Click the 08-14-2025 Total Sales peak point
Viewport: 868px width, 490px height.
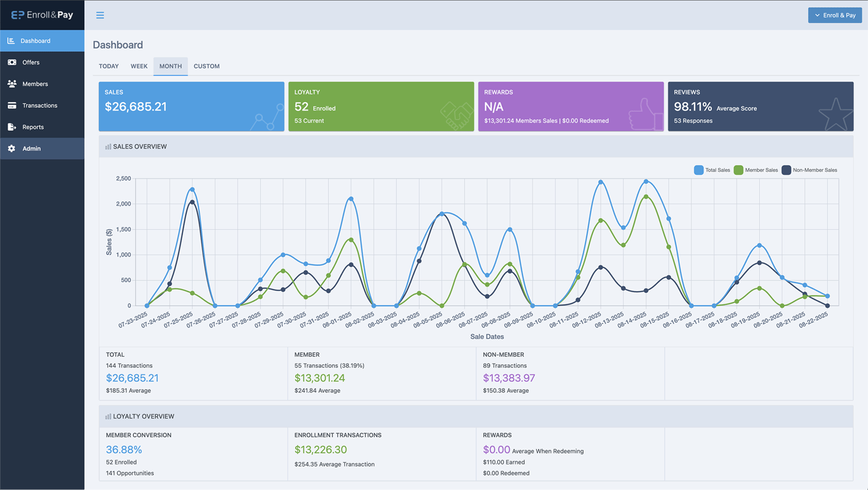coord(646,182)
